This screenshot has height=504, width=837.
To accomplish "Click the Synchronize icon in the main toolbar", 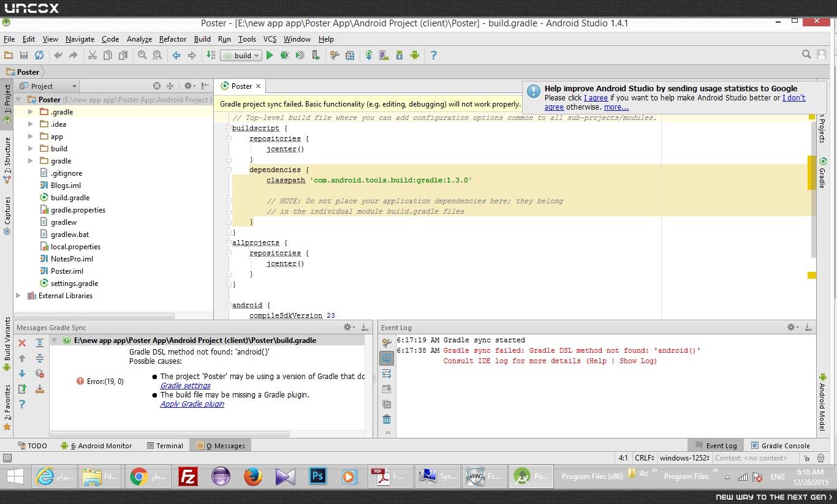I will (x=39, y=55).
